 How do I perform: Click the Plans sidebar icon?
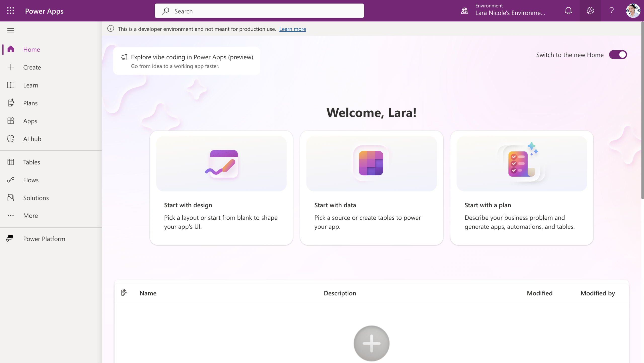click(x=11, y=103)
